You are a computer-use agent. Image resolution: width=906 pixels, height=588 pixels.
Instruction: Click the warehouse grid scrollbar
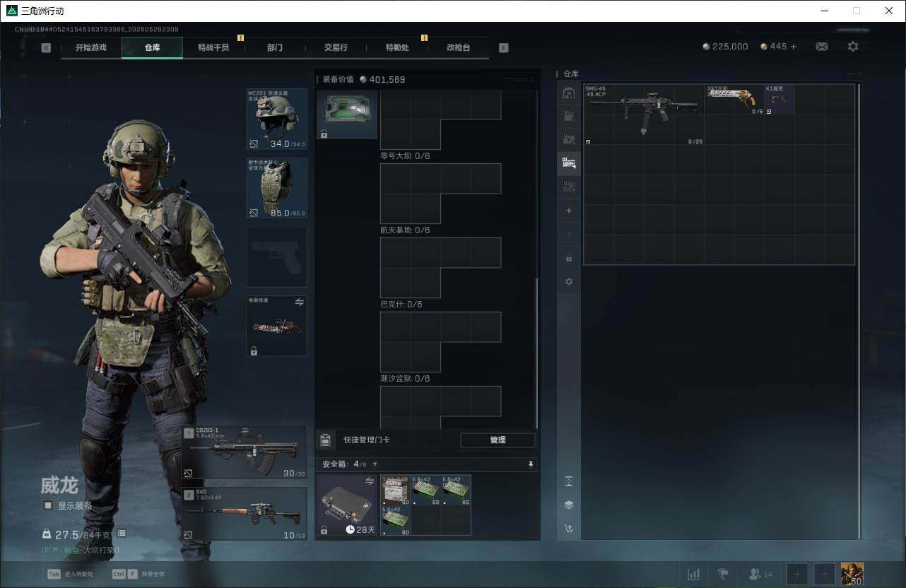[x=859, y=311]
